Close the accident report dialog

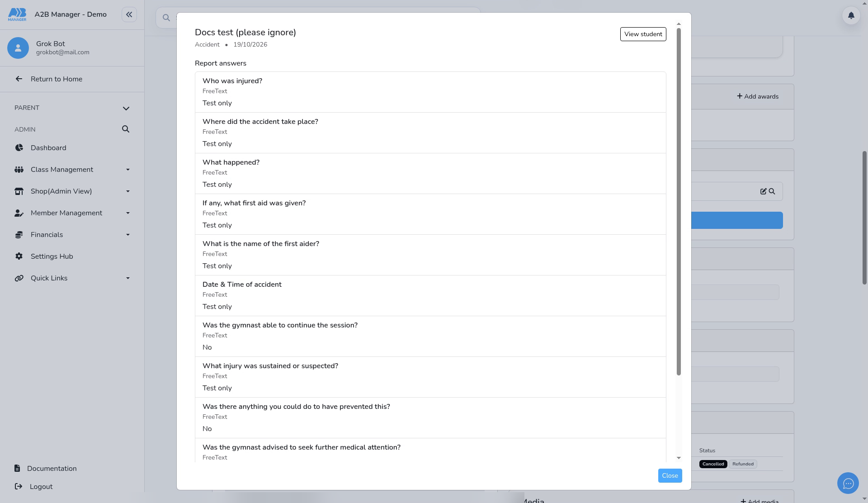(x=670, y=475)
